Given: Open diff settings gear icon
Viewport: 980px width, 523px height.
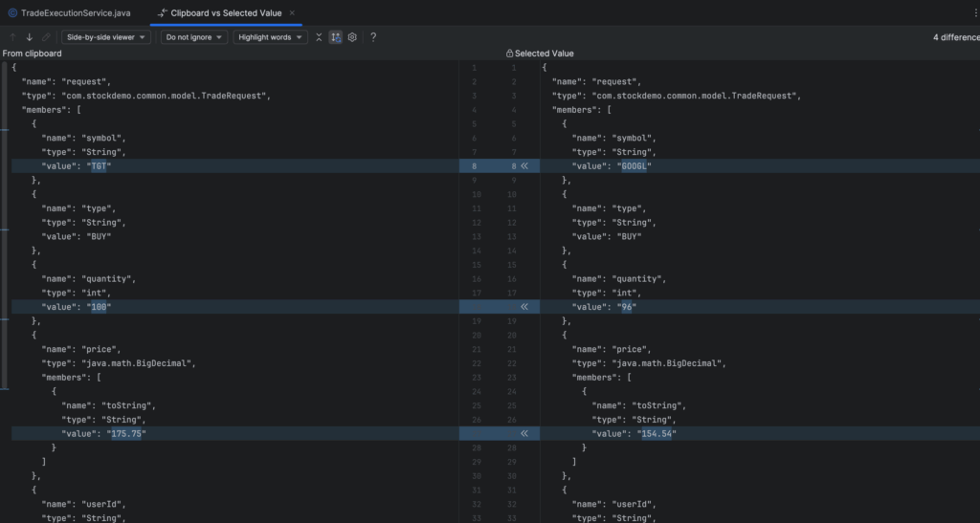Looking at the screenshot, I should (352, 37).
